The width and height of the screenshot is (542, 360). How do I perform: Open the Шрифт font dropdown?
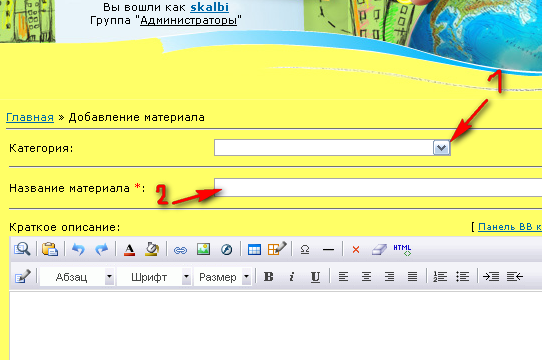(186, 277)
